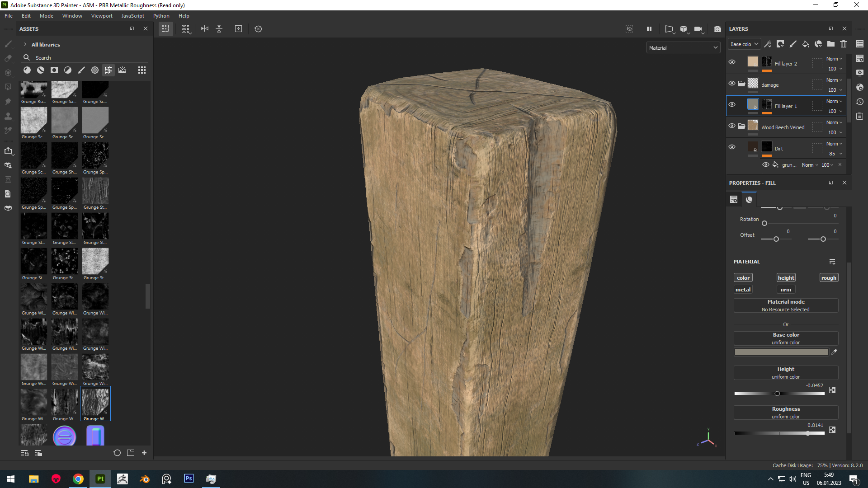This screenshot has height=488, width=868.
Task: Toggle visibility of the damage folder
Action: [x=732, y=84]
